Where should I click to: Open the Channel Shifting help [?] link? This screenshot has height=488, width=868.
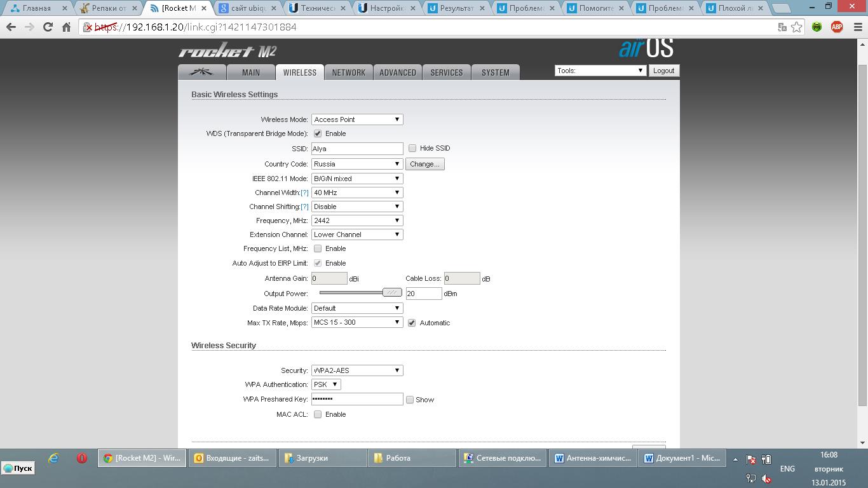pyautogui.click(x=304, y=207)
